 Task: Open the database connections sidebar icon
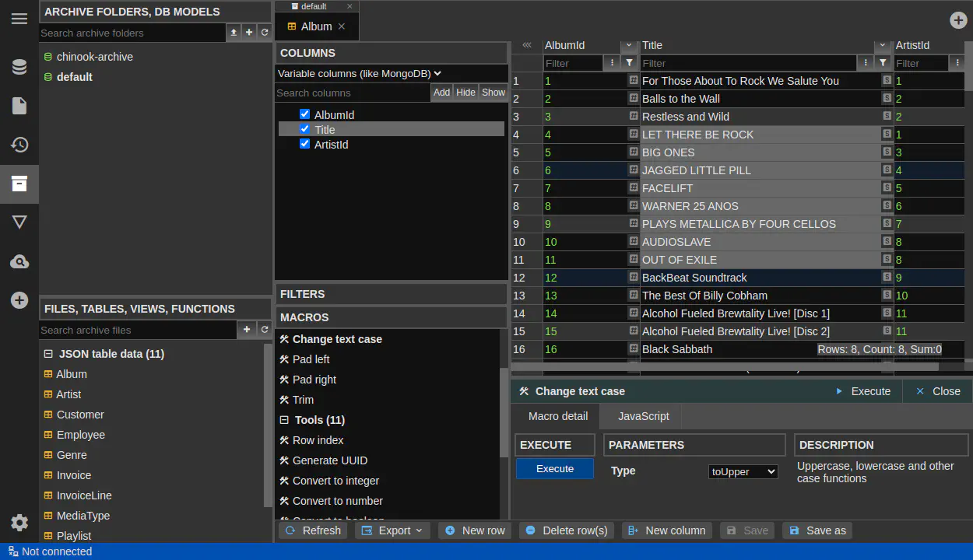[19, 67]
